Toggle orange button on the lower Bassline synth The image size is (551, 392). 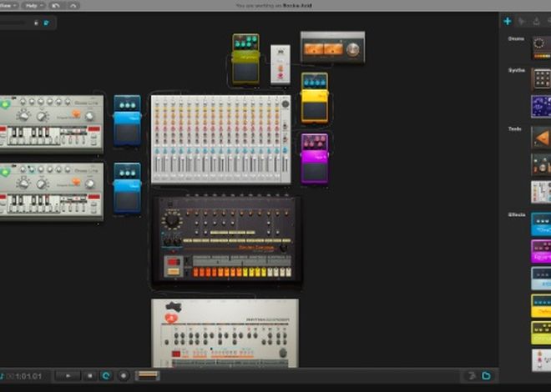pos(76,181)
